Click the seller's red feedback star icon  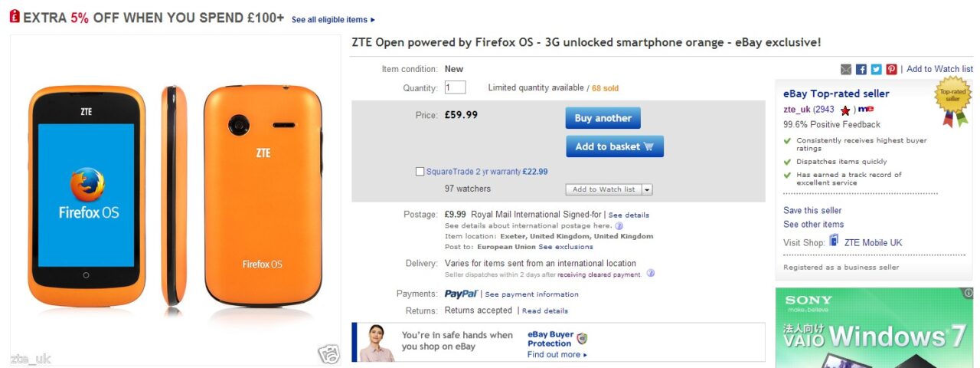click(x=845, y=110)
